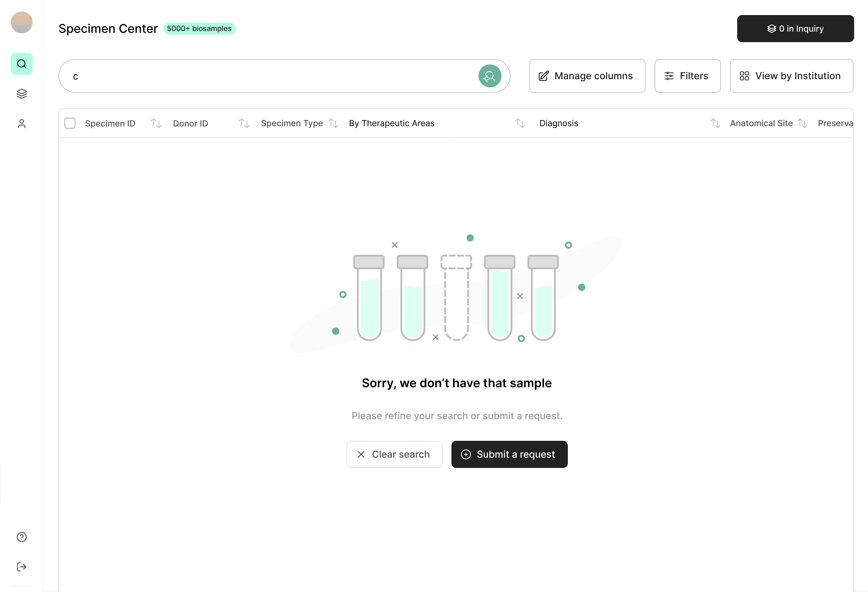Sort by the Specimen ID column arrows
The width and height of the screenshot is (868, 592).
tap(156, 123)
